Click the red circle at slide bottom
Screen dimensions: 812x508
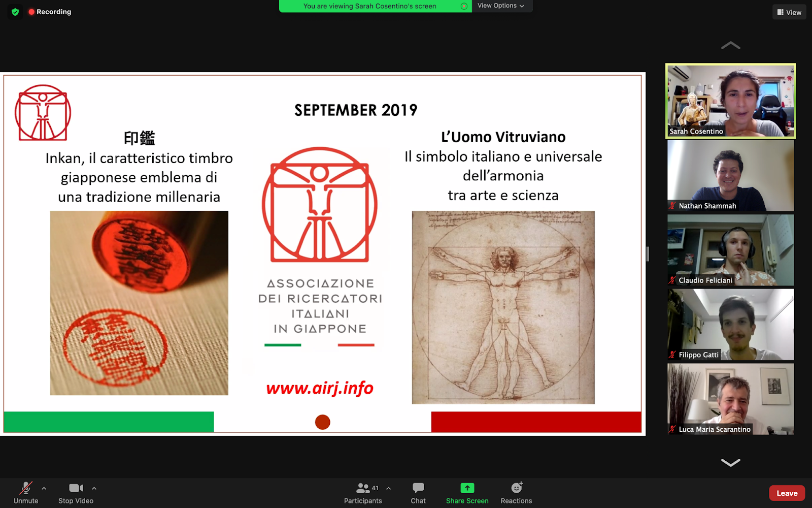coord(323,422)
